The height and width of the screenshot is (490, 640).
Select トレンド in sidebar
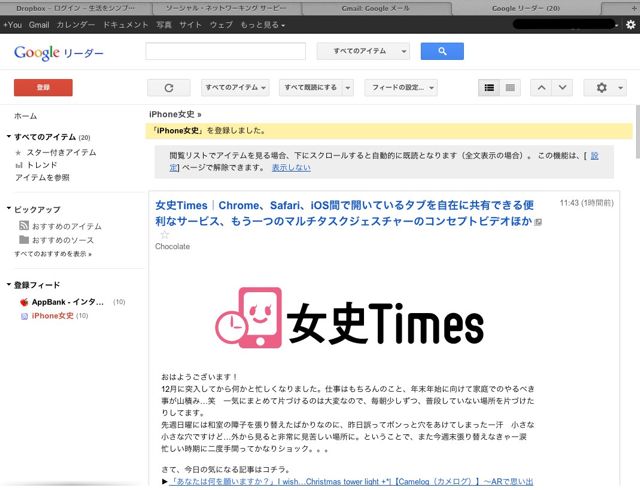point(42,165)
